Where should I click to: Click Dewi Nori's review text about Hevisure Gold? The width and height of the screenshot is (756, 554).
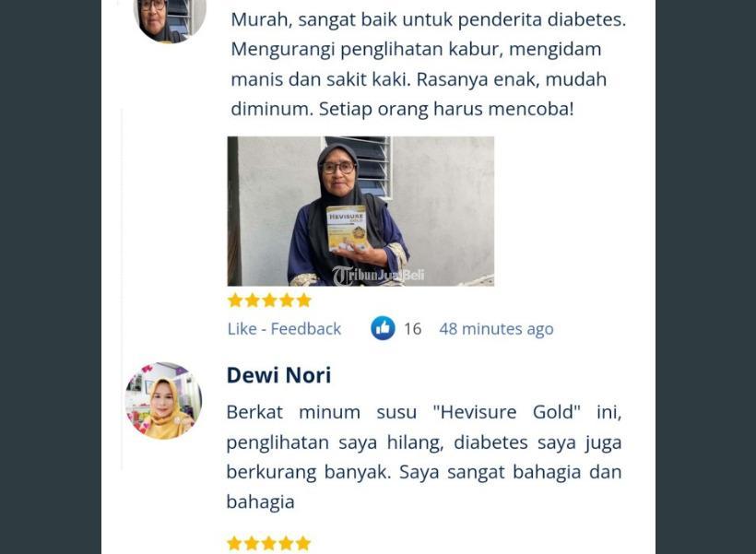pyautogui.click(x=424, y=456)
